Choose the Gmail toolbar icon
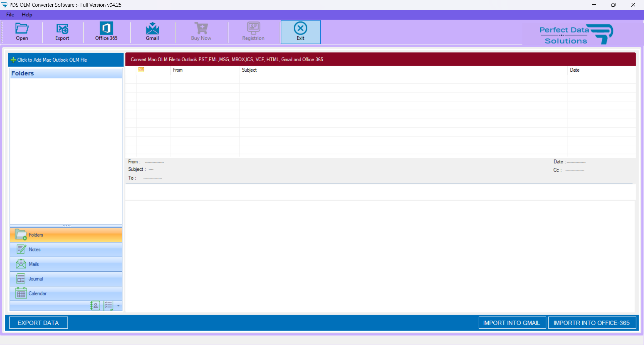 click(152, 28)
